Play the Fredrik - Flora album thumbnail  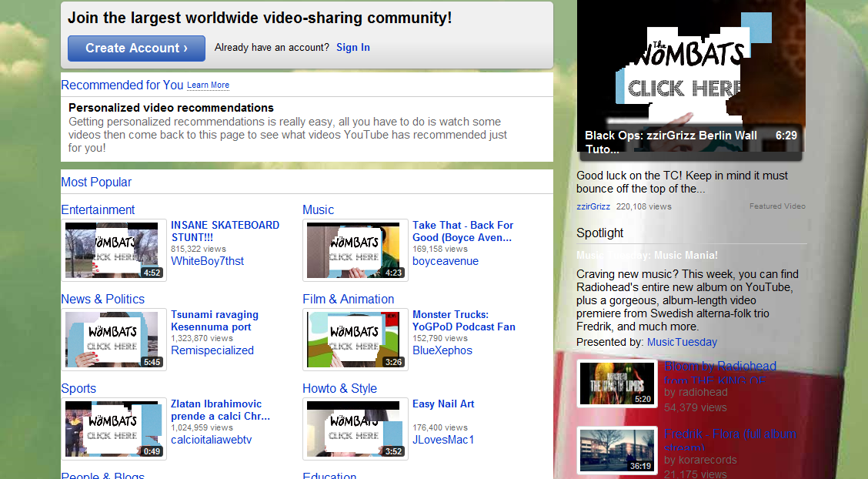coord(617,451)
